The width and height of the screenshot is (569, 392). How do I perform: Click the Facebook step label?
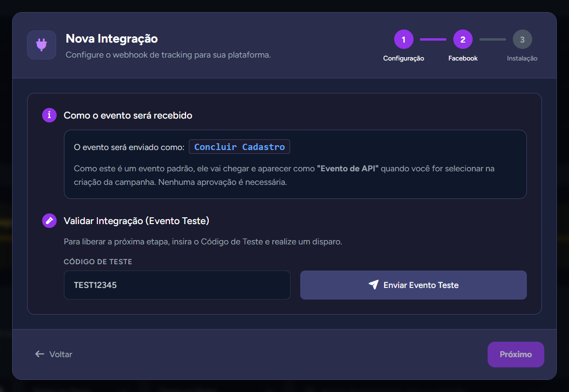pyautogui.click(x=462, y=59)
